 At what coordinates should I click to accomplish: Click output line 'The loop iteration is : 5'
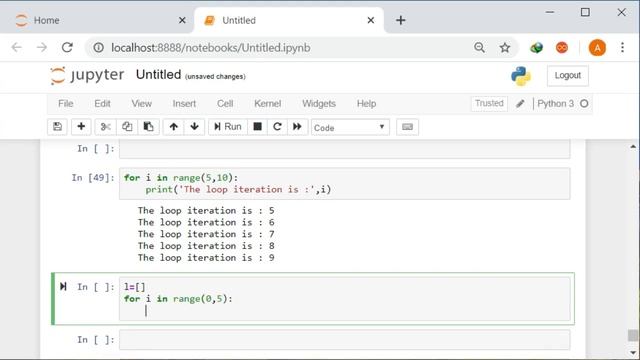(206, 211)
